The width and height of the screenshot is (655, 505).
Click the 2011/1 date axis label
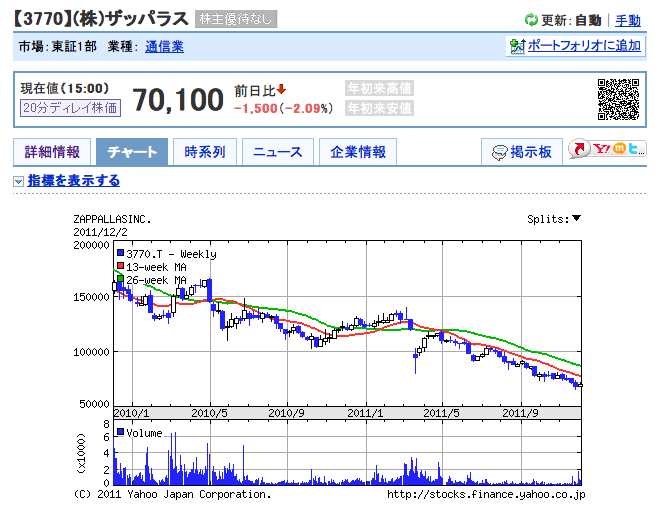click(x=365, y=413)
